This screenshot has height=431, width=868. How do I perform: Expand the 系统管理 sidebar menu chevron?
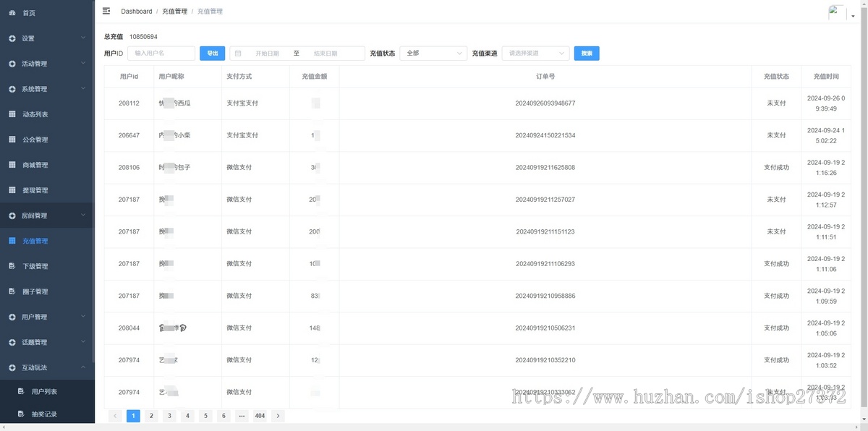point(83,88)
